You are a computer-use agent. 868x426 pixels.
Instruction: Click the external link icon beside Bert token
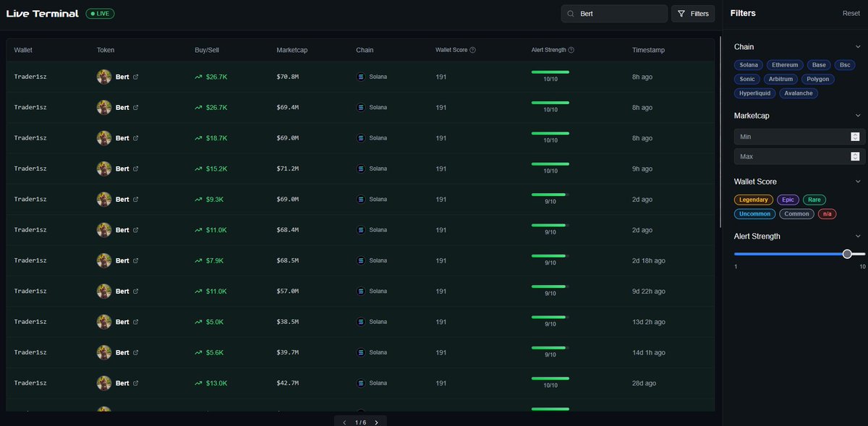(134, 76)
